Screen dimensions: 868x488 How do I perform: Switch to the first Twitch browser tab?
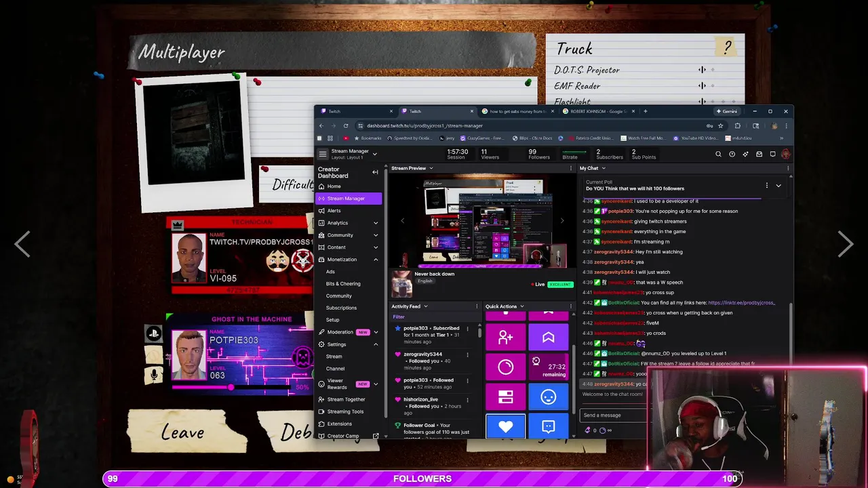coord(355,111)
